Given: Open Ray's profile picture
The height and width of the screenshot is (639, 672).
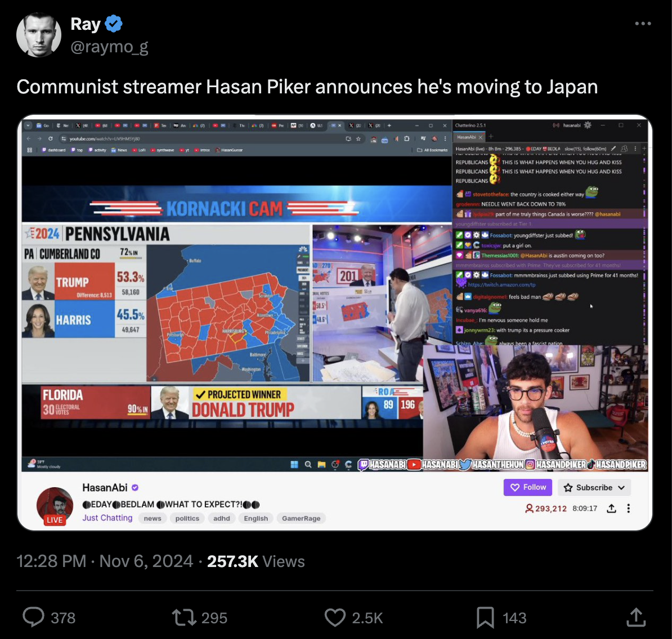Looking at the screenshot, I should (39, 35).
